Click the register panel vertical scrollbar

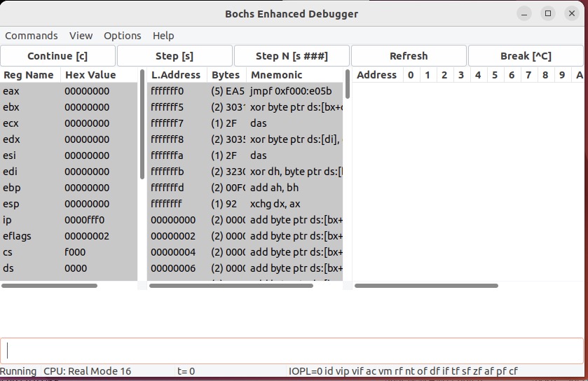pyautogui.click(x=142, y=125)
